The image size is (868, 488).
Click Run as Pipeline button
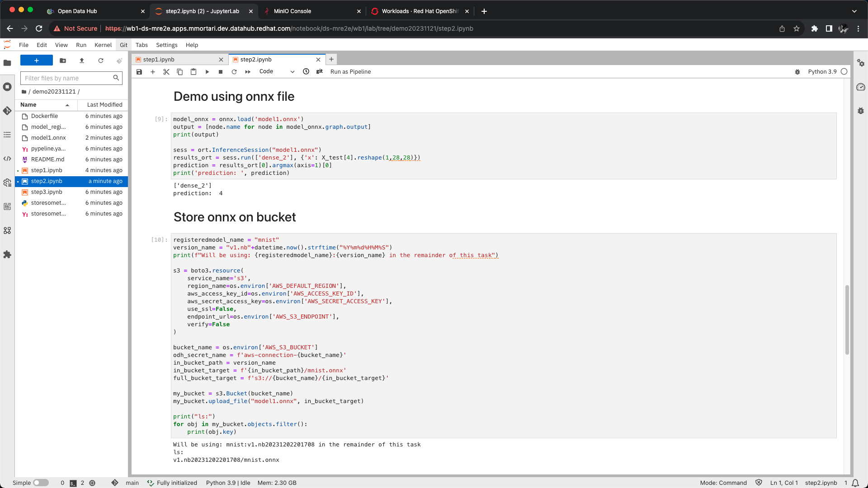350,72
